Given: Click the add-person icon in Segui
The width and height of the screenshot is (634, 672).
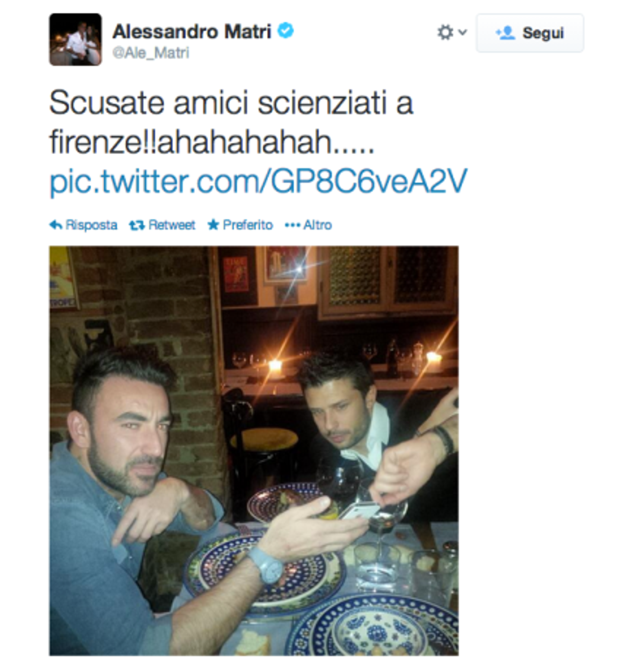Looking at the screenshot, I should (x=506, y=33).
